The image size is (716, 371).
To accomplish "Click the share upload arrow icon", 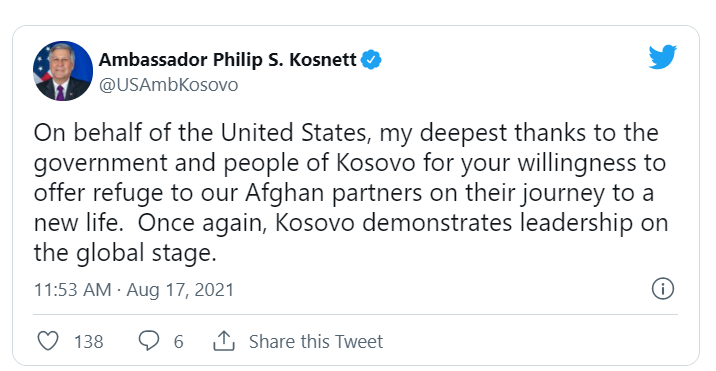I will point(224,341).
